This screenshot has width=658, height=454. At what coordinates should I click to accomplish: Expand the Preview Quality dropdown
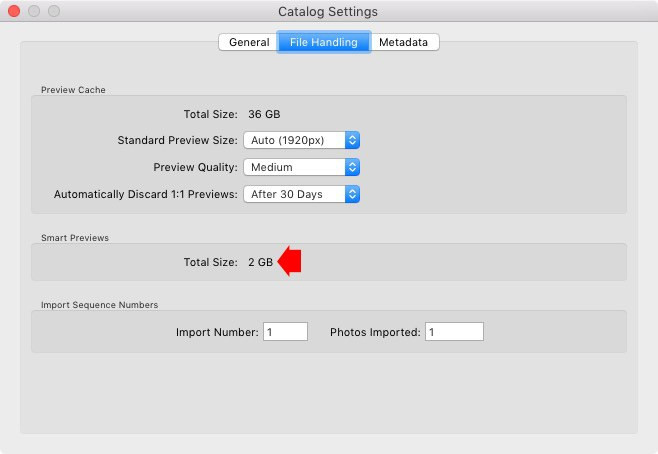coord(301,167)
